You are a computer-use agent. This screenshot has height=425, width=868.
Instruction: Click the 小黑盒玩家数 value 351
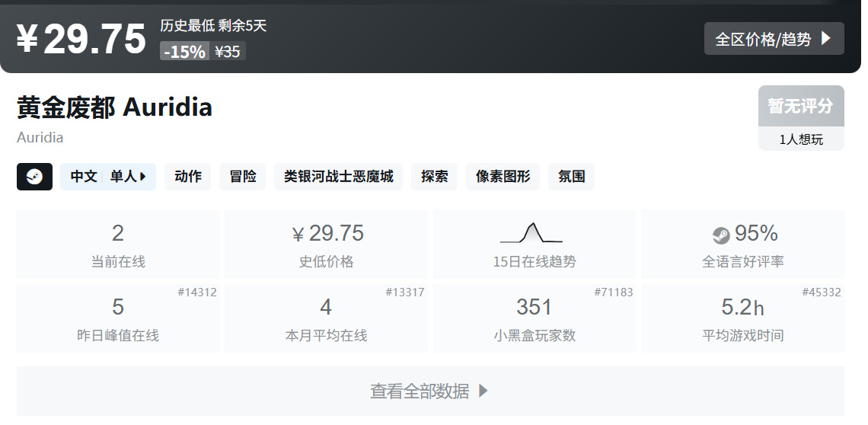click(535, 307)
